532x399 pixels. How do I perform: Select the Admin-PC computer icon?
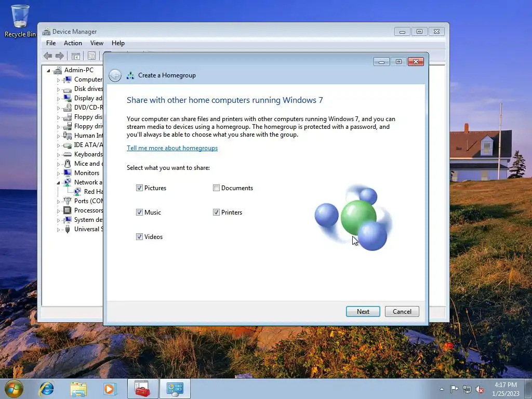click(x=58, y=70)
